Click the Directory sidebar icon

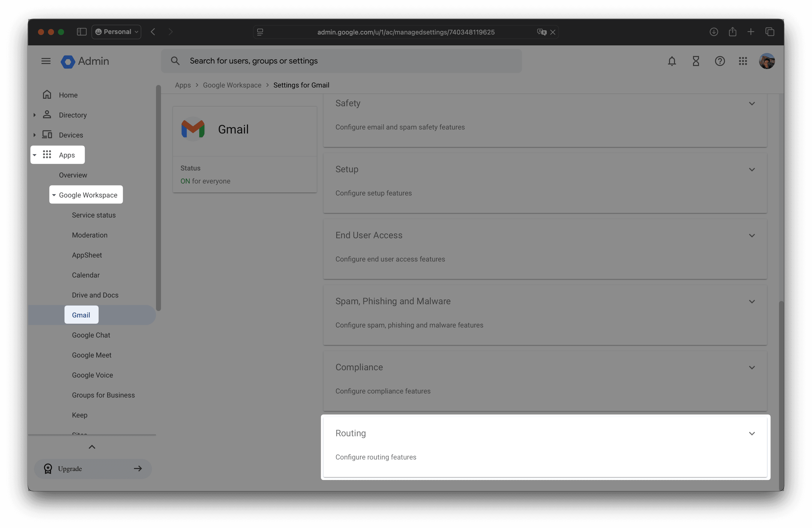click(47, 115)
